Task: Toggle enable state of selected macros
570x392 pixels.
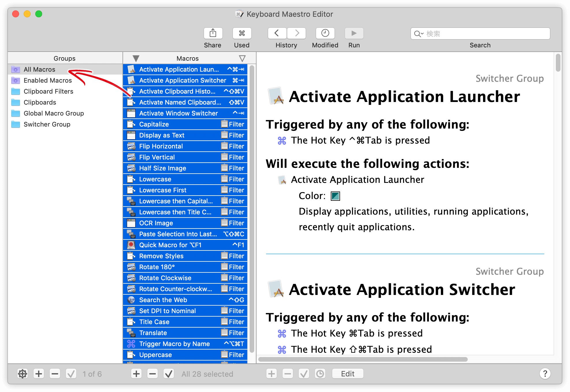Action: tap(169, 374)
